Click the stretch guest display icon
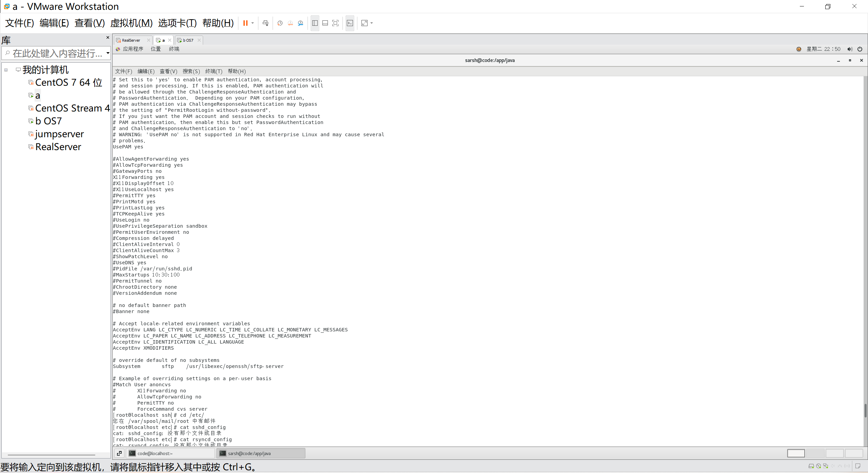Image resolution: width=868 pixels, height=473 pixels. 364,23
